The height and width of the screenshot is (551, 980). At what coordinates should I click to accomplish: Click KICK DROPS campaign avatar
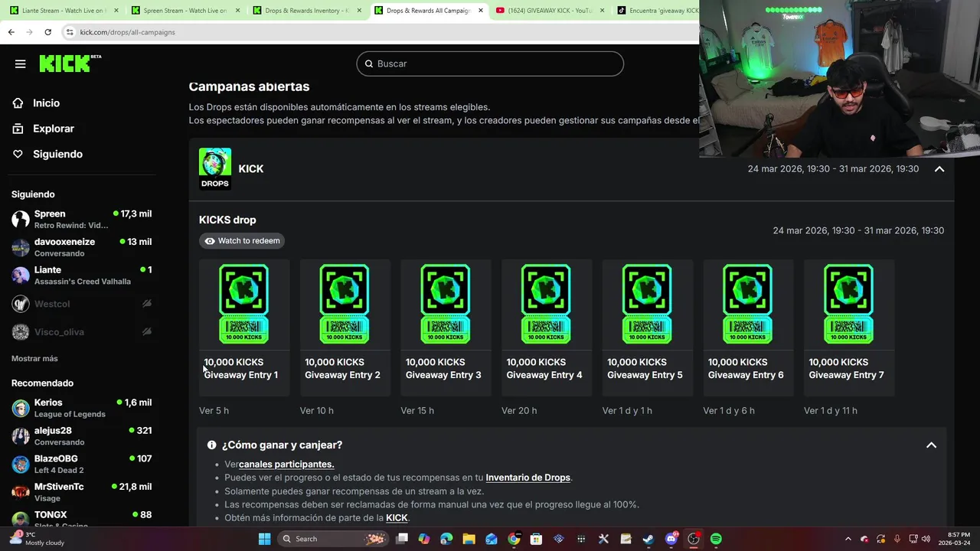click(x=214, y=168)
